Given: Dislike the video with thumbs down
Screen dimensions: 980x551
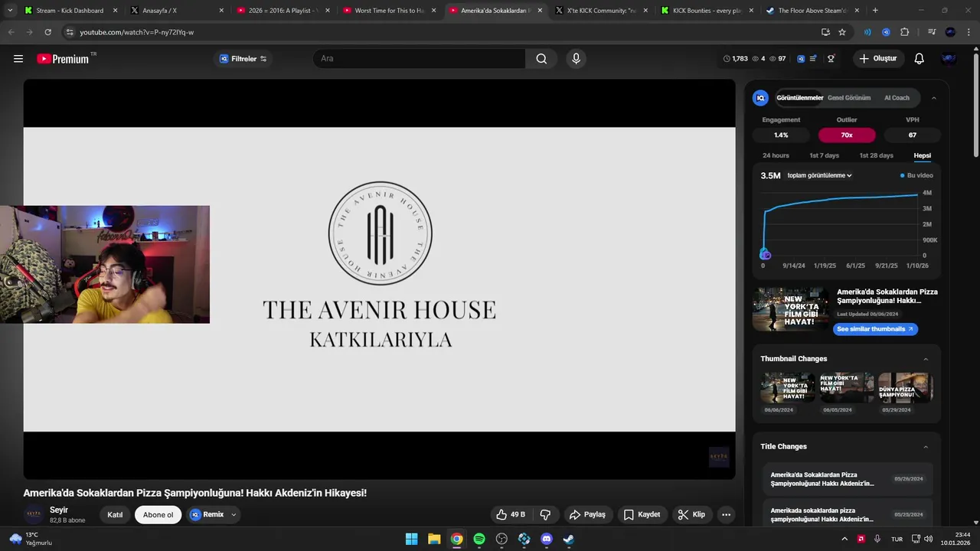Looking at the screenshot, I should (x=545, y=514).
